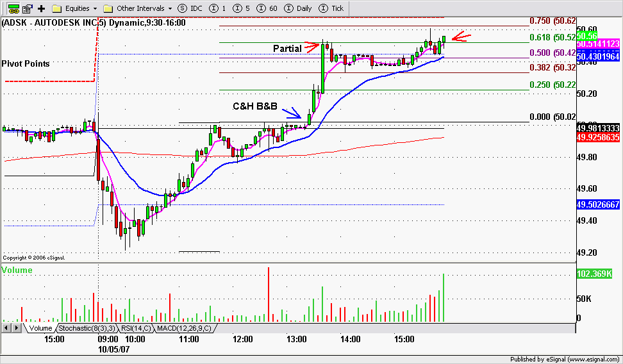Select the IDC symbol button
Viewport: 623px width, 364px height.
coord(190,8)
